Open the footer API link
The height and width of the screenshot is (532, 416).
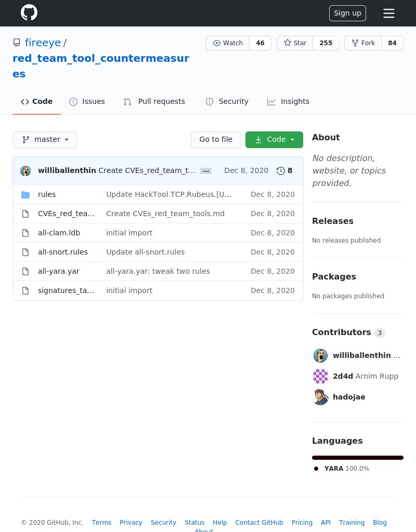pos(326,523)
